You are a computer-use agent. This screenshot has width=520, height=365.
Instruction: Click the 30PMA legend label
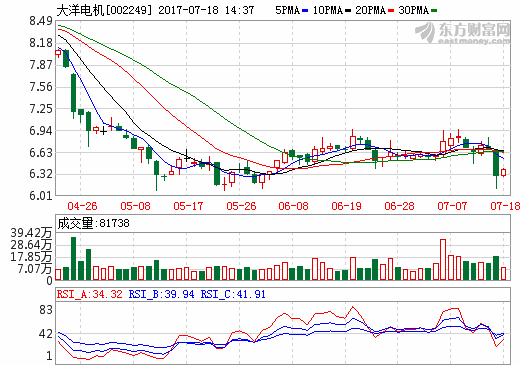(x=414, y=10)
